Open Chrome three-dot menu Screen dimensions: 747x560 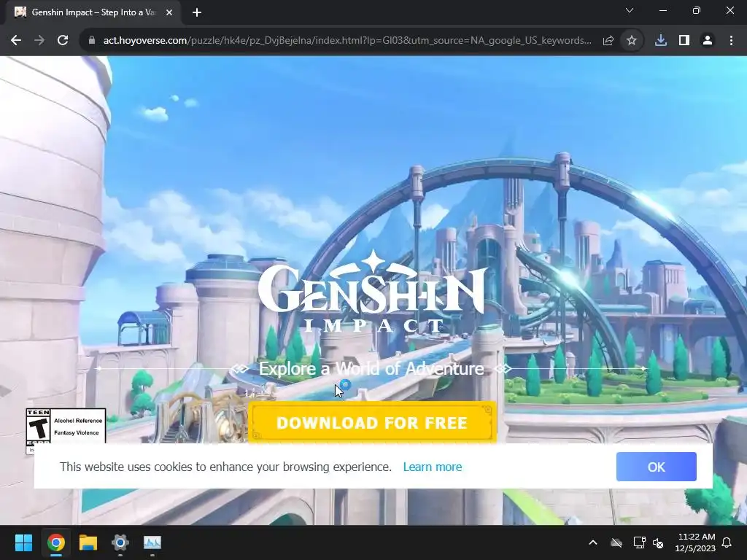731,41
